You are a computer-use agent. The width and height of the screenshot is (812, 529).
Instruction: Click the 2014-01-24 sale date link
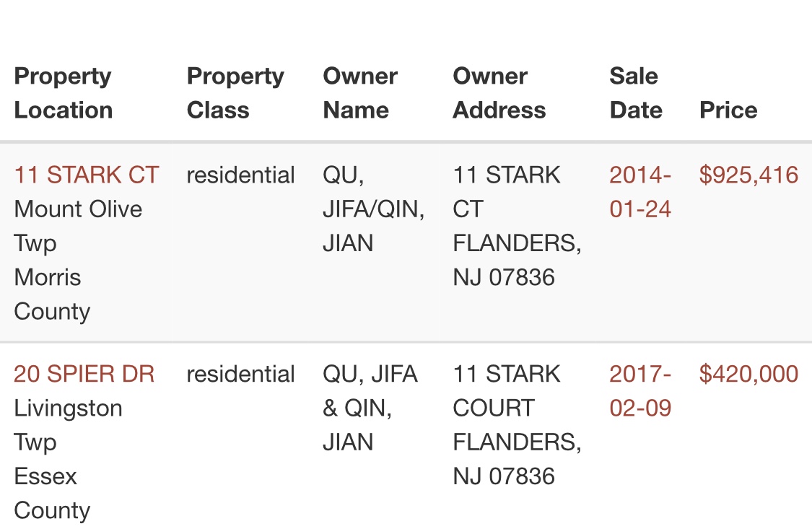point(640,192)
